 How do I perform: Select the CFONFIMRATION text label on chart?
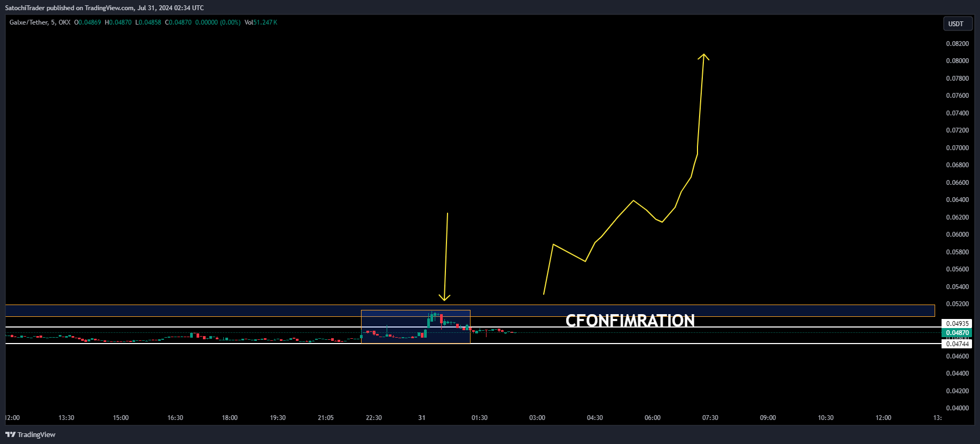pyautogui.click(x=630, y=321)
